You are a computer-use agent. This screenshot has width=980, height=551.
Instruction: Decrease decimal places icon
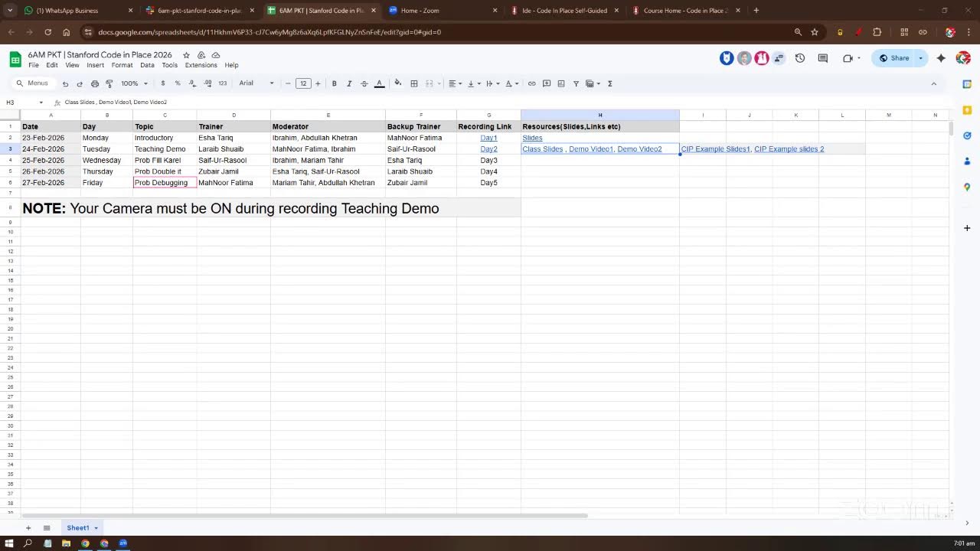[193, 83]
